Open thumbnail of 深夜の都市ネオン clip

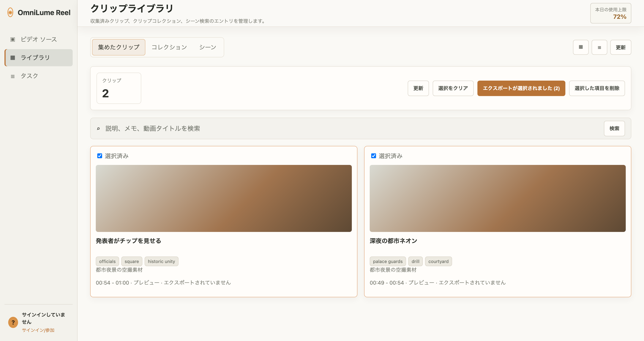(498, 198)
